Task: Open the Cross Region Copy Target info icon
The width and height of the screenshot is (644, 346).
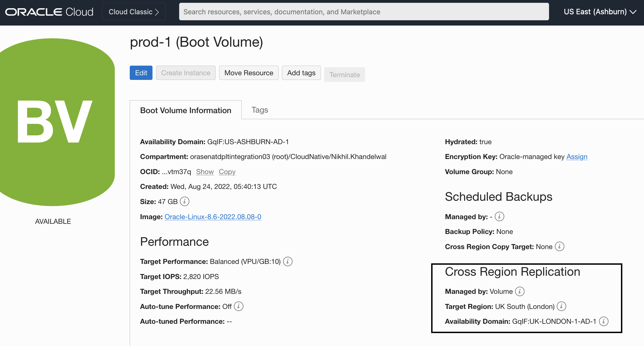Action: click(560, 247)
